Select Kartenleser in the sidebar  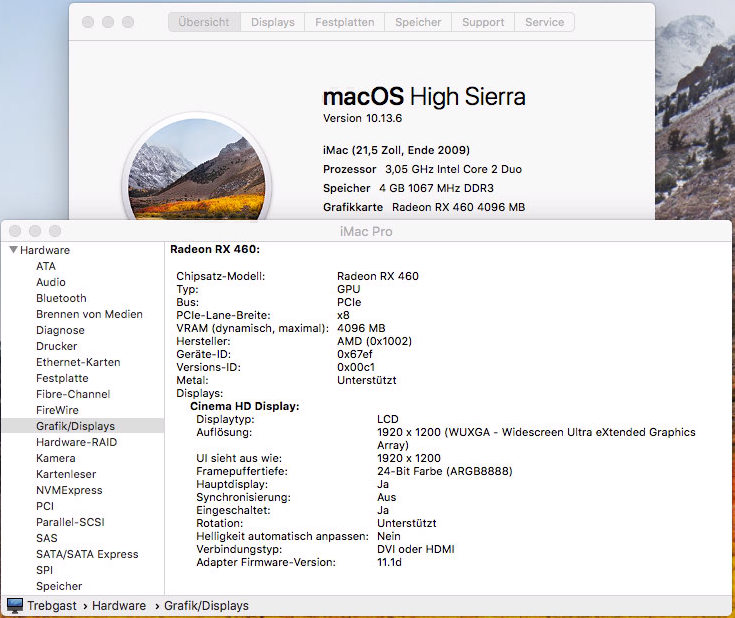tap(66, 474)
